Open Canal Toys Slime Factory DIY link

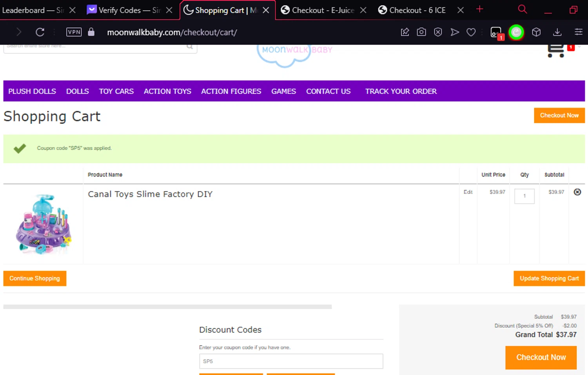pyautogui.click(x=150, y=194)
